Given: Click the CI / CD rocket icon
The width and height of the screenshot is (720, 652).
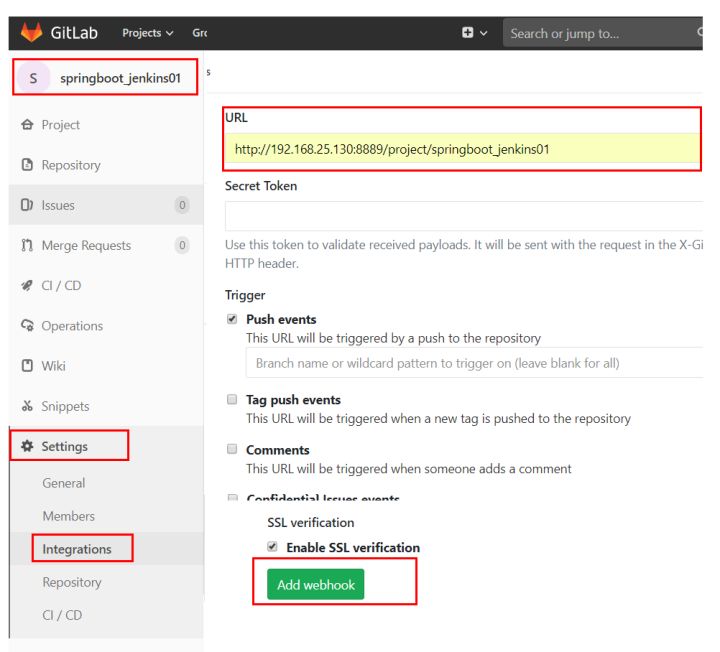Looking at the screenshot, I should [x=27, y=286].
